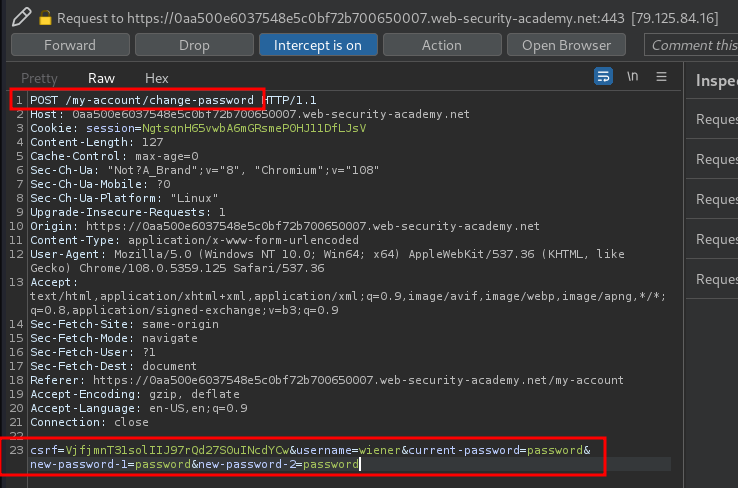Switch to the Pretty tab
The width and height of the screenshot is (738, 488).
(x=39, y=78)
